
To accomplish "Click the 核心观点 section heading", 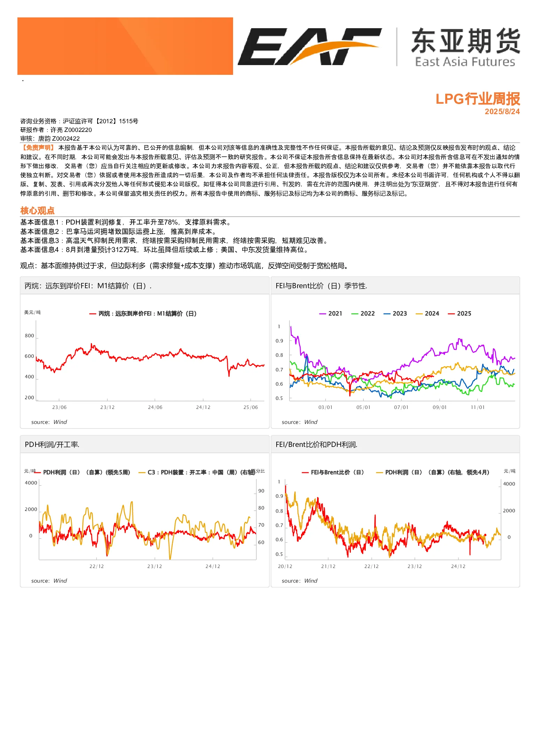I will coord(37,211).
